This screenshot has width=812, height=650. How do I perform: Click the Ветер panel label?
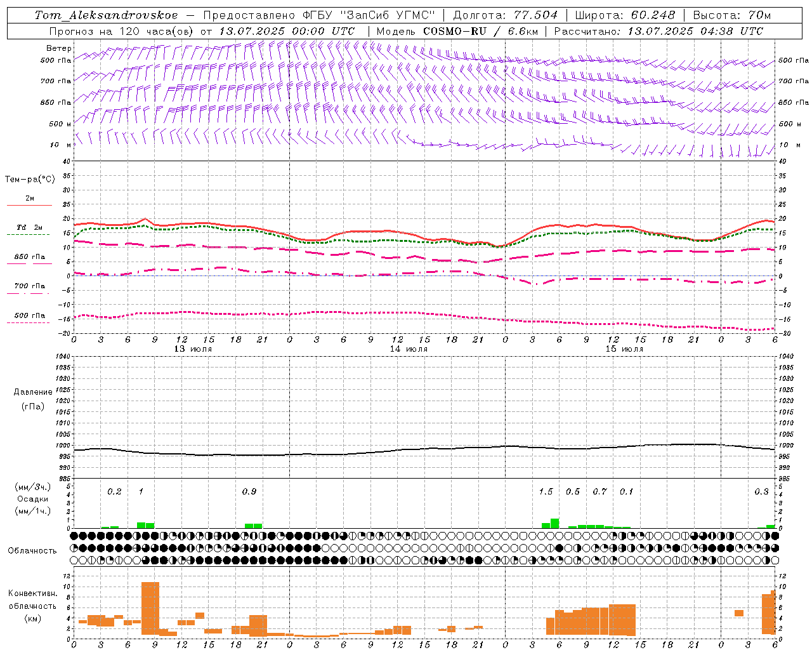coord(59,48)
